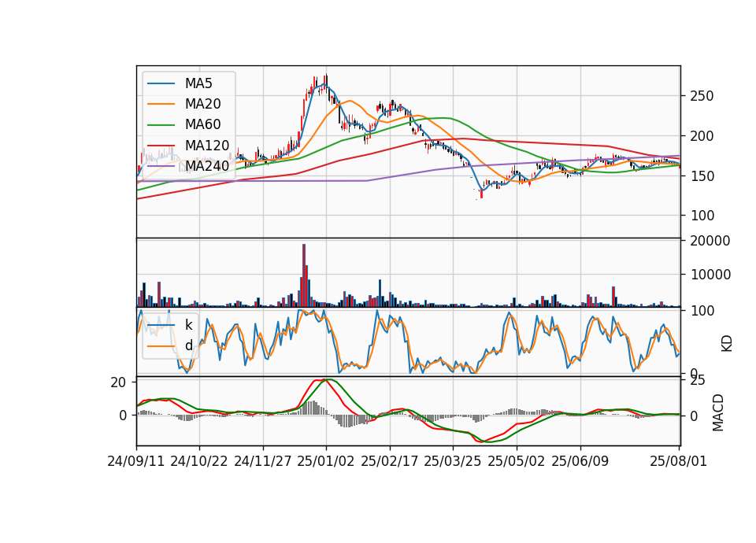Click the 24/09/11 date label

(x=136, y=461)
